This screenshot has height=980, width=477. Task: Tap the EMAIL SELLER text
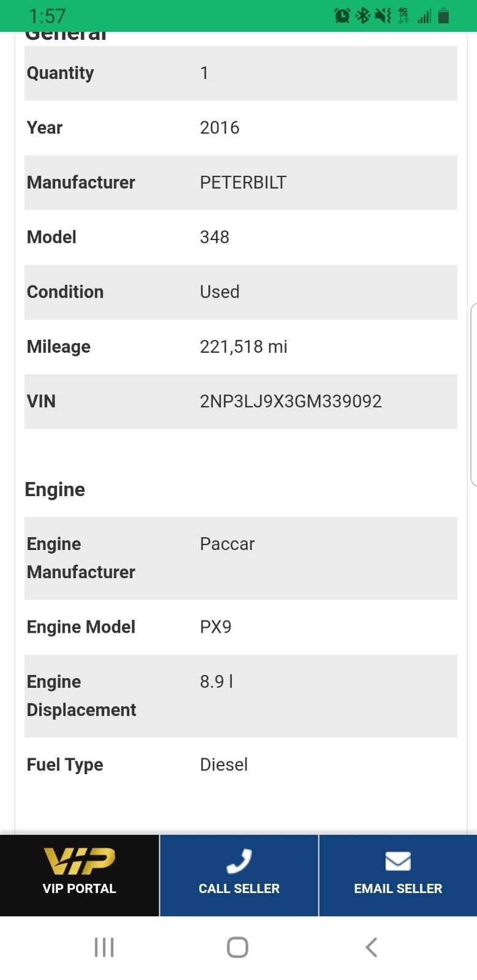398,889
